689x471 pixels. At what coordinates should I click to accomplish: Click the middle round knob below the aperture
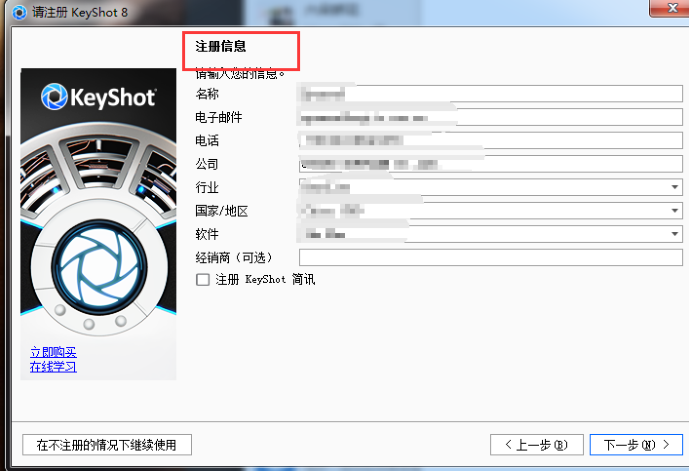click(x=89, y=323)
